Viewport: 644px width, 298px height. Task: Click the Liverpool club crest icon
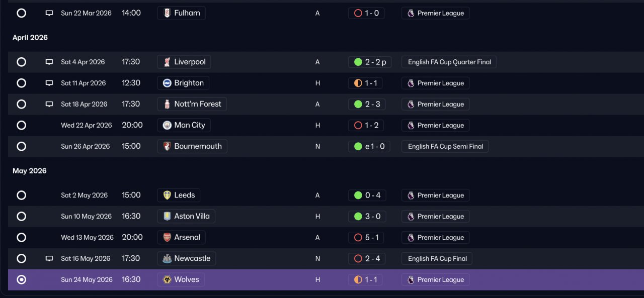pos(167,62)
